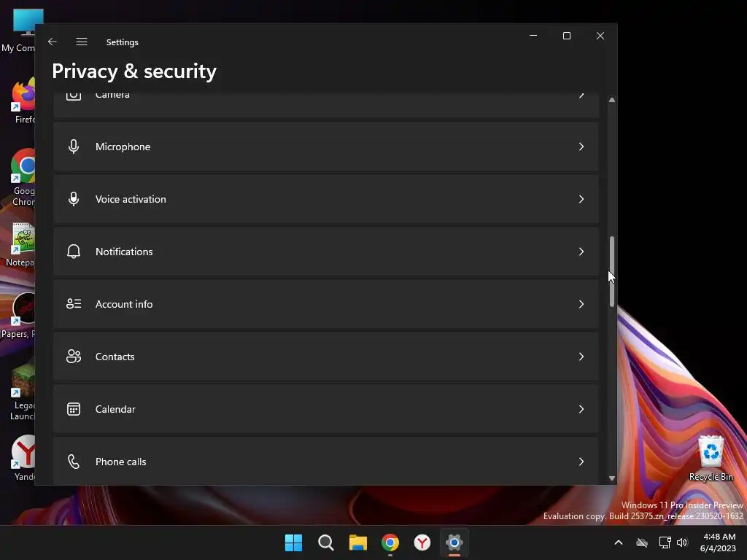Image resolution: width=747 pixels, height=560 pixels.
Task: Expand the Microphone row chevron
Action: (x=581, y=147)
